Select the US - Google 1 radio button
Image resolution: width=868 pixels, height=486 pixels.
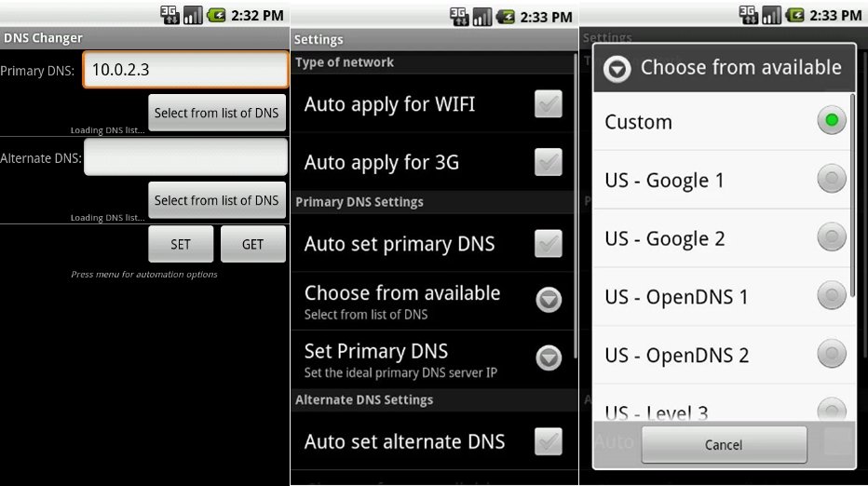click(832, 178)
